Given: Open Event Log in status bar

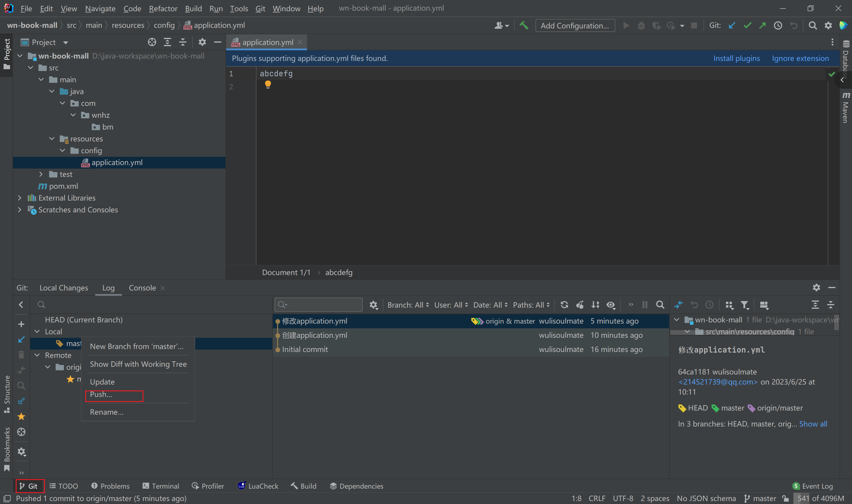Looking at the screenshot, I should [813, 486].
